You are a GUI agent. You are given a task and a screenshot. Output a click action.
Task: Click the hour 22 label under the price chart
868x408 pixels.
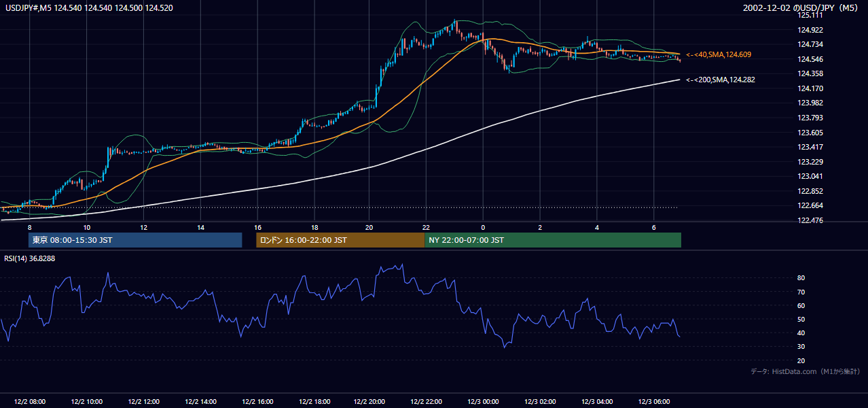point(426,227)
